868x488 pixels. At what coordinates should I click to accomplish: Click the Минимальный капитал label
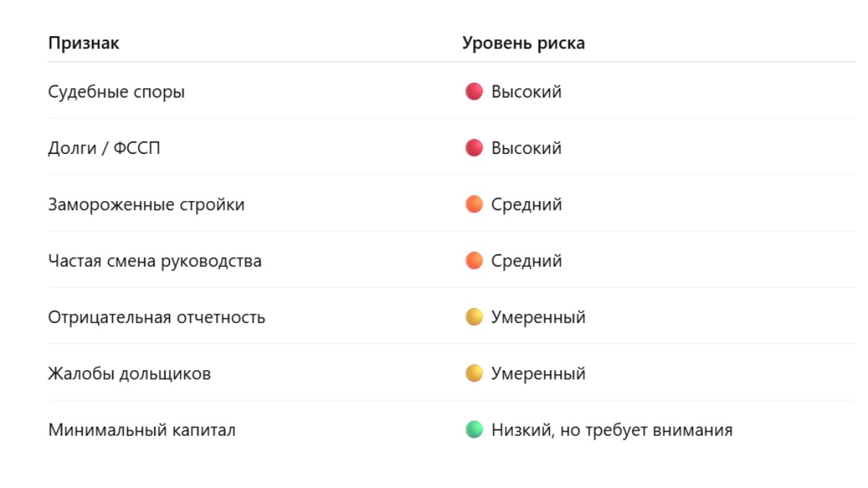[142, 431]
